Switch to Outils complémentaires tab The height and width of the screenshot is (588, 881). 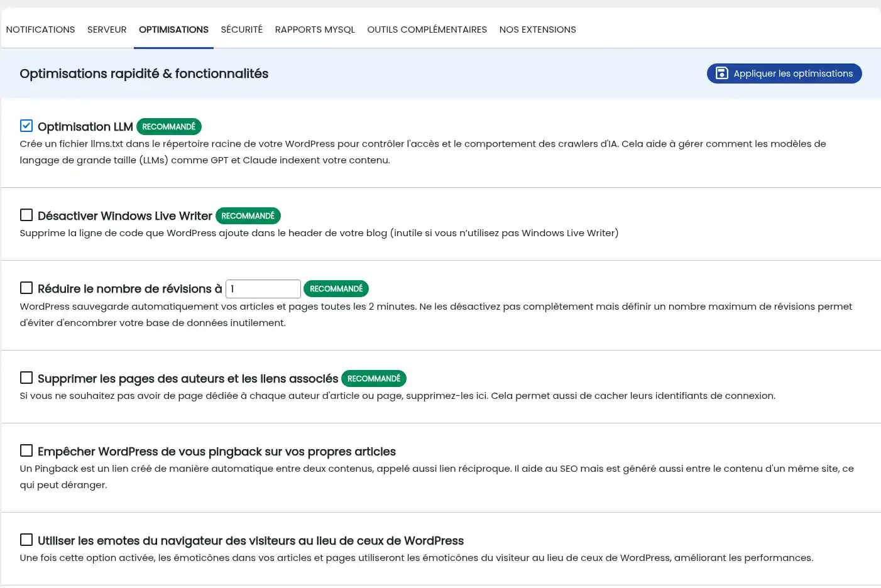(427, 30)
